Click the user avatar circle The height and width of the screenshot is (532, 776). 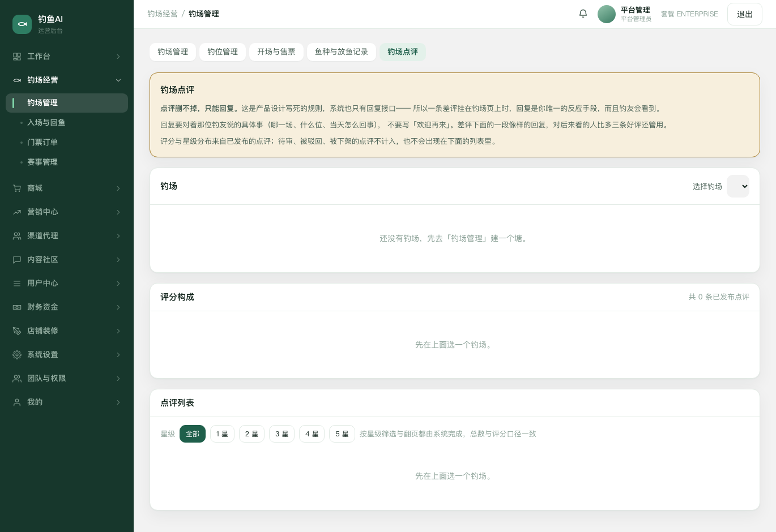[607, 14]
